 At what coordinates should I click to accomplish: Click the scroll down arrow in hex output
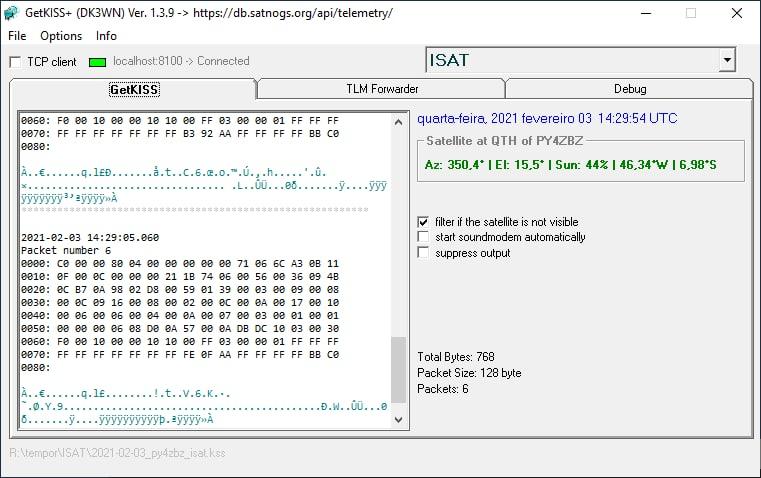pyautogui.click(x=398, y=420)
